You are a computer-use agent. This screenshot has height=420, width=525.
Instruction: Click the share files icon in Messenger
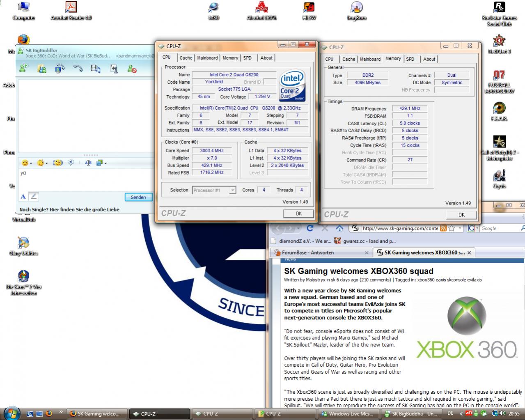[42, 69]
